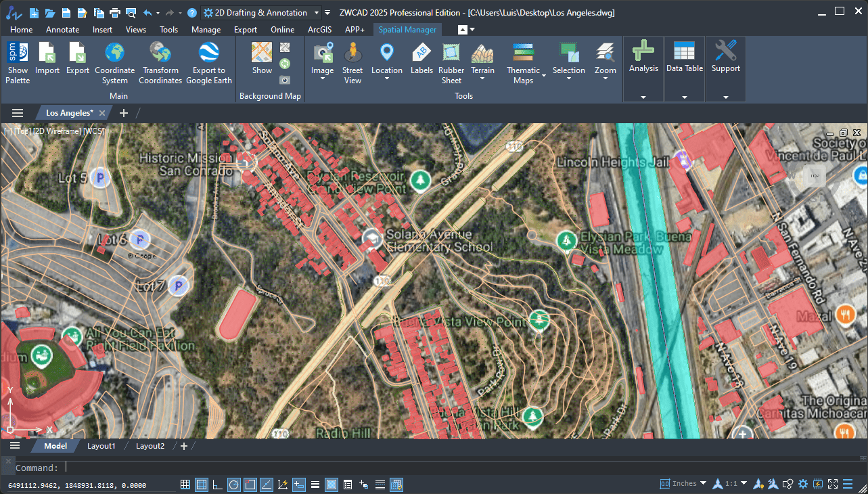Expand the Zoom dropdown in Tools panel
This screenshot has width=868, height=494.
click(x=606, y=79)
